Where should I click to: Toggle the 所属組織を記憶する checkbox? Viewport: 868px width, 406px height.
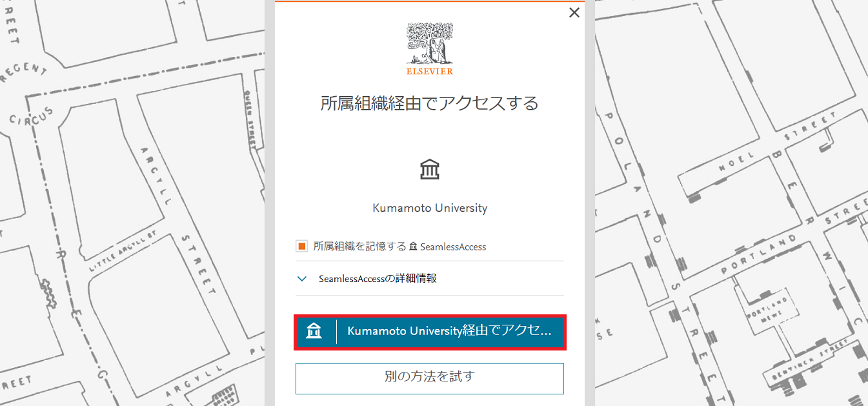tap(301, 246)
